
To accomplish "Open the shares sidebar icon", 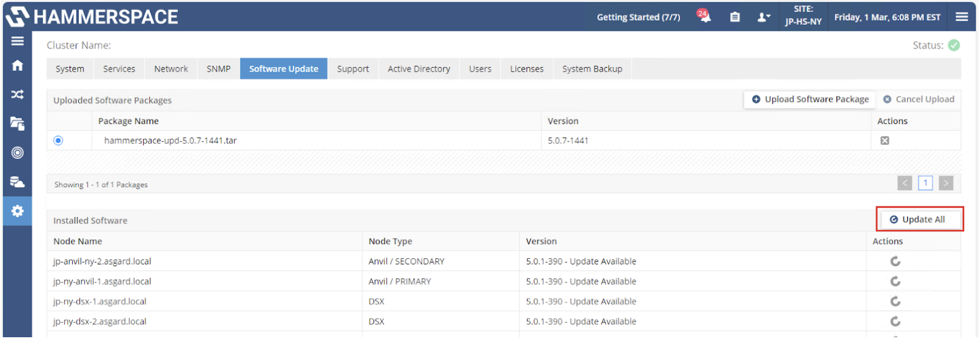I will (17, 124).
